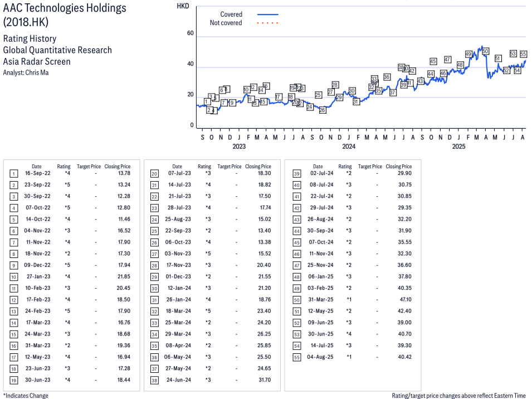Viewport: 532px width, 399px height.
Task: Click the HKD axis label
Action: 183,6
